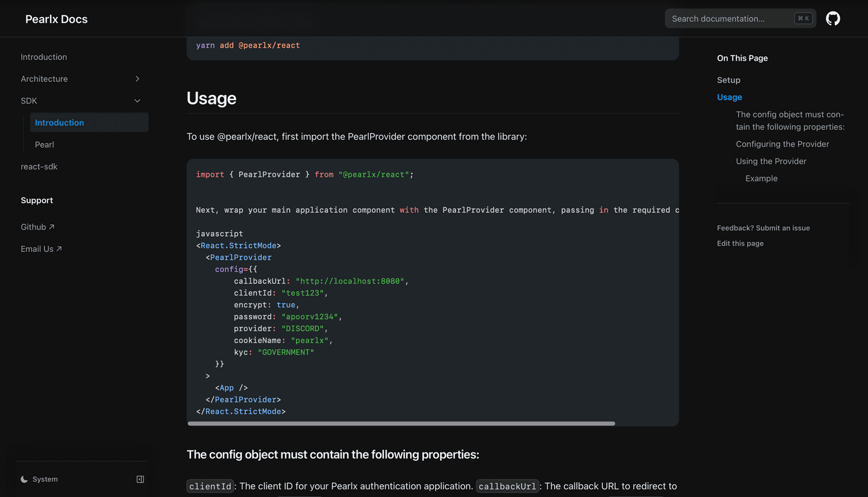The image size is (868, 497).
Task: Expand the Architecture section chevron
Action: tap(137, 79)
